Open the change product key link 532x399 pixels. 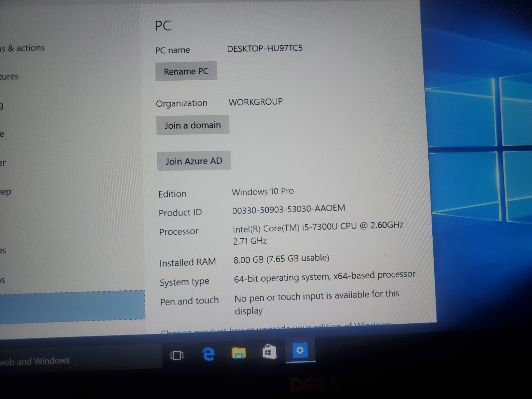[276, 328]
